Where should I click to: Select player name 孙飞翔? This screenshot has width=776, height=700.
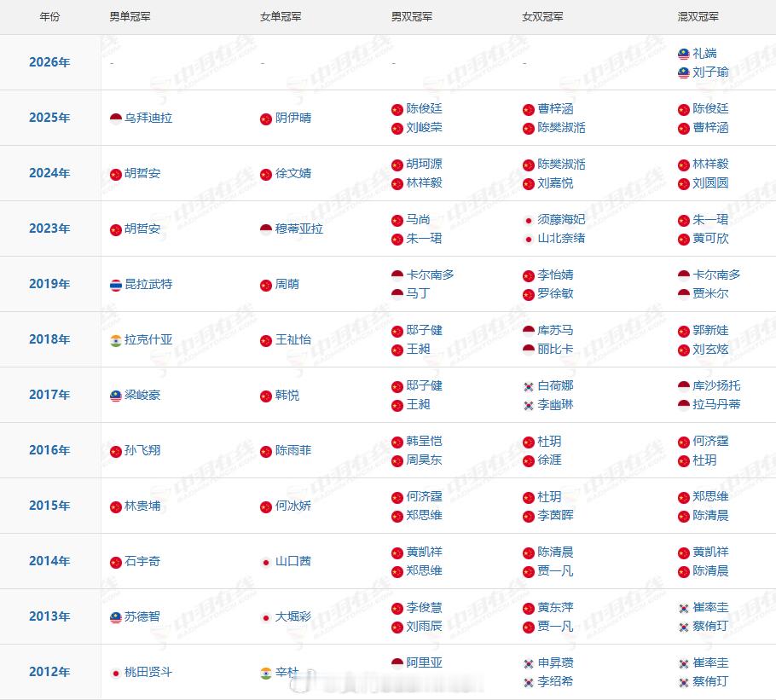142,451
